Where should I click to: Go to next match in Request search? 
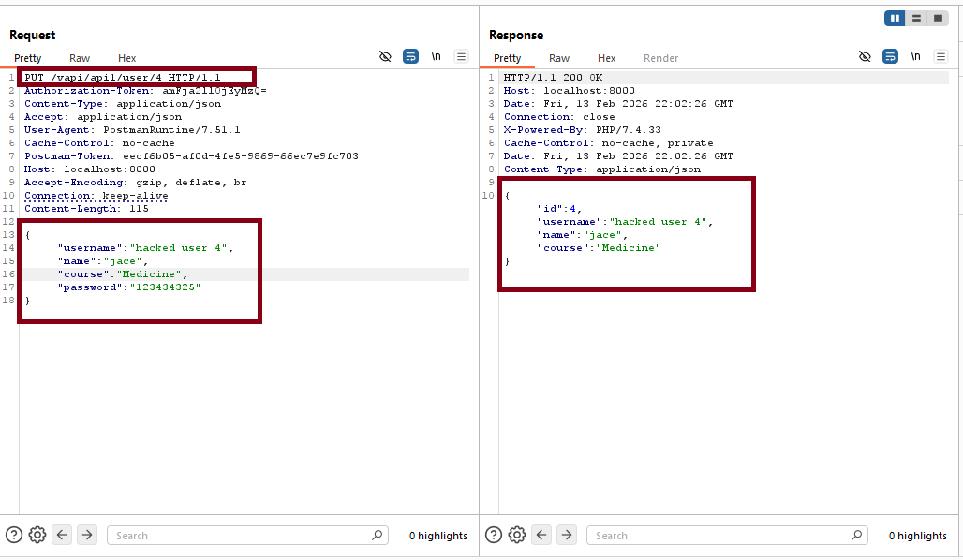[x=87, y=535]
